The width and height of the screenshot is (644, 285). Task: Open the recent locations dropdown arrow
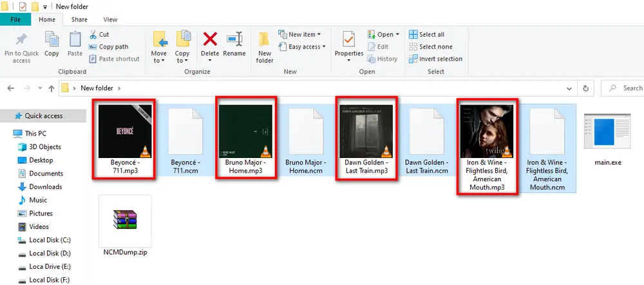pos(40,88)
